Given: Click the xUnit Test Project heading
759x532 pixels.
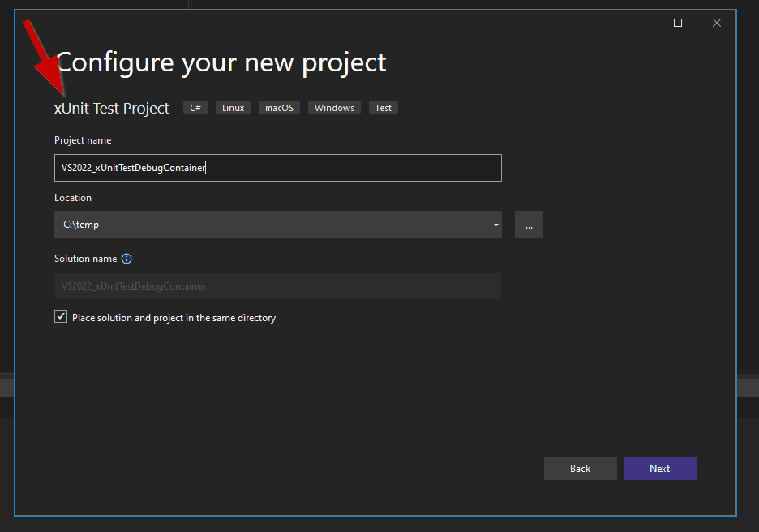Looking at the screenshot, I should coord(112,108).
